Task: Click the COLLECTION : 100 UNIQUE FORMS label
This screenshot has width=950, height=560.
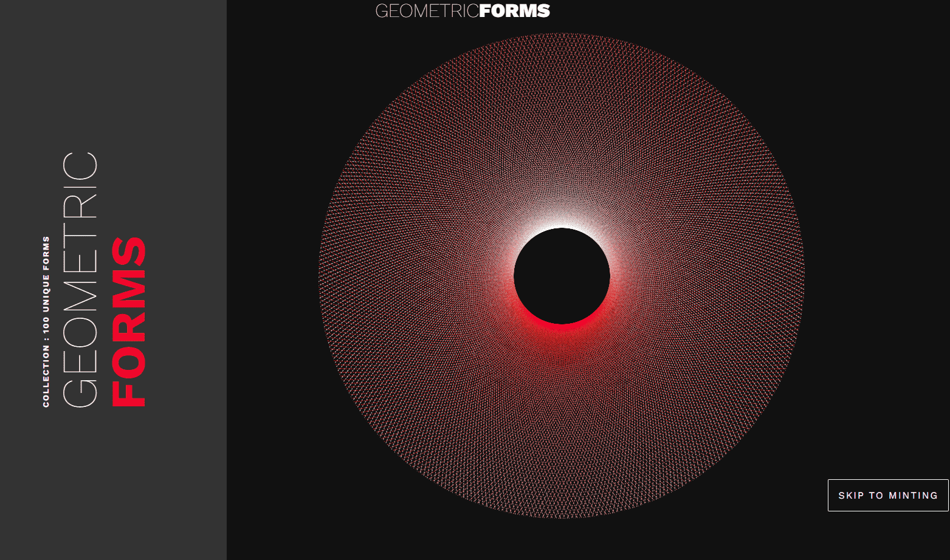Action: (46, 320)
